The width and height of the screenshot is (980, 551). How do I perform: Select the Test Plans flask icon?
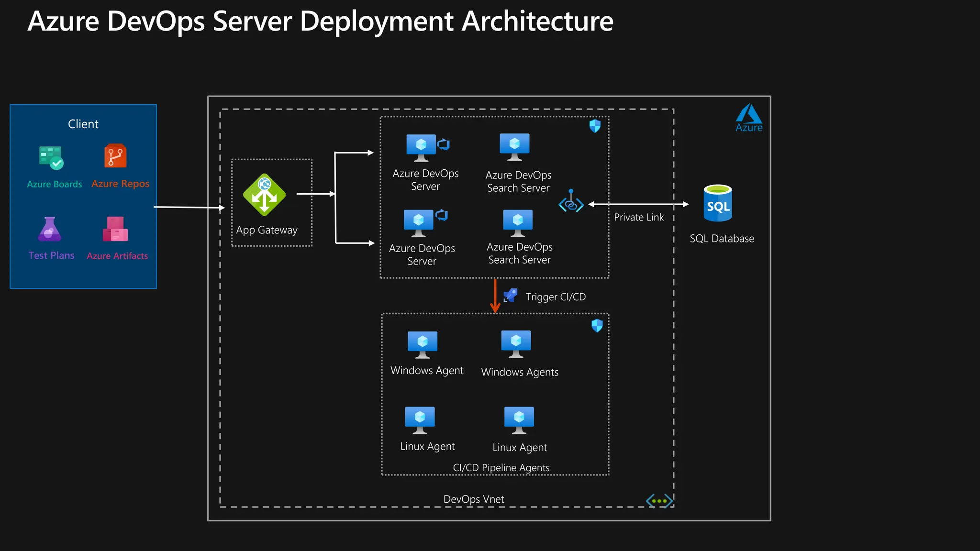click(x=50, y=229)
